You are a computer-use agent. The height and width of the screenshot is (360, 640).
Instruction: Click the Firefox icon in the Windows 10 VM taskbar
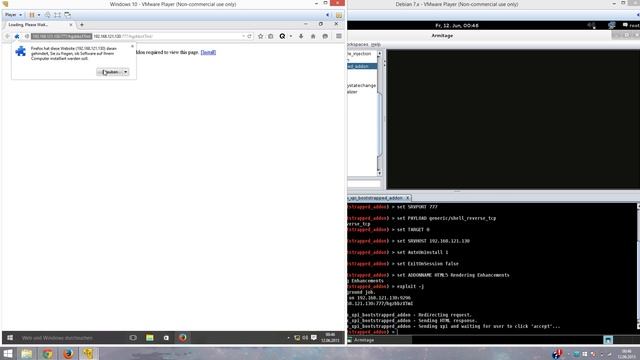pos(183,338)
